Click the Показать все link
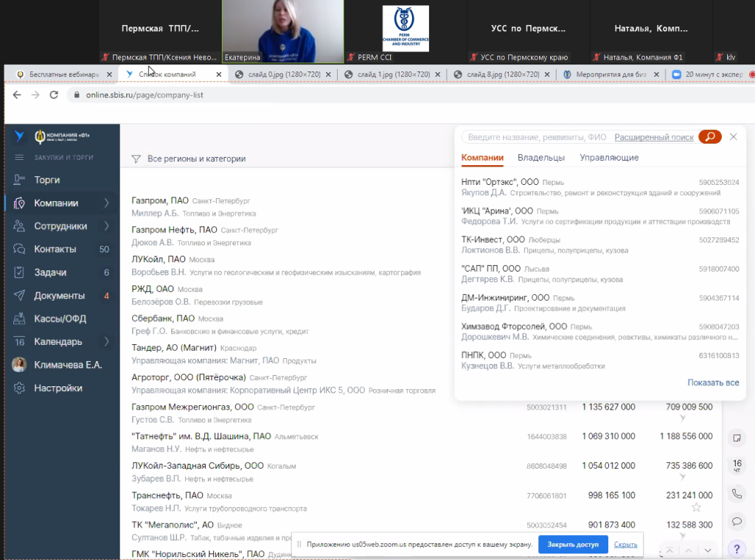The height and width of the screenshot is (560, 755). [x=713, y=382]
